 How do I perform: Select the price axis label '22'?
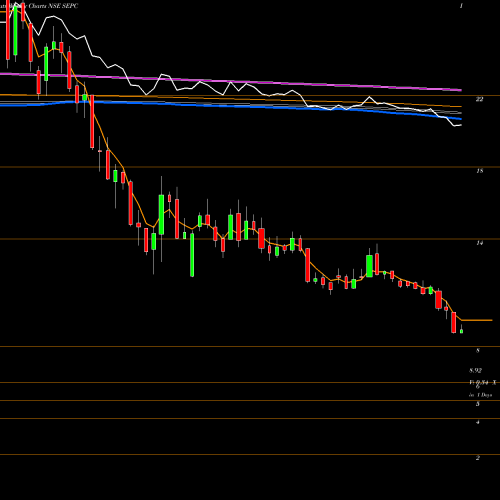(479, 99)
